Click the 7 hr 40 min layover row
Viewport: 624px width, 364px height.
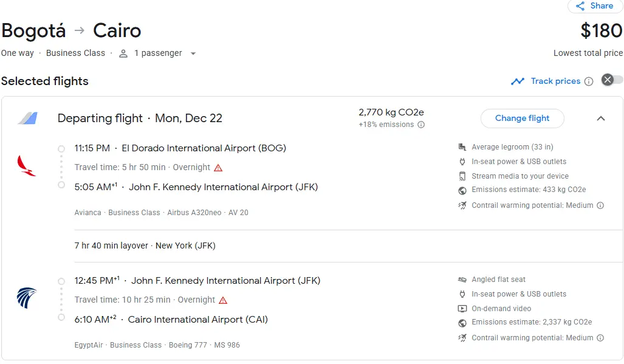point(145,246)
